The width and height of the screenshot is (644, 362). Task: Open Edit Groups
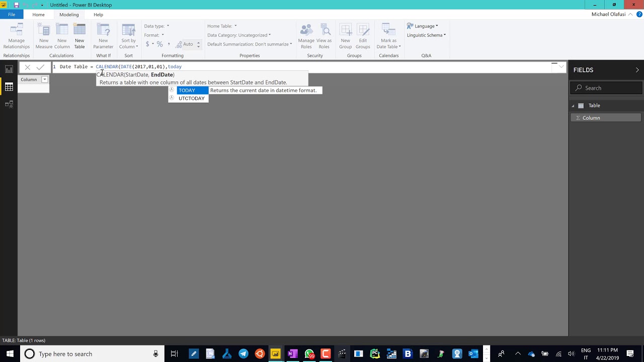pyautogui.click(x=363, y=36)
